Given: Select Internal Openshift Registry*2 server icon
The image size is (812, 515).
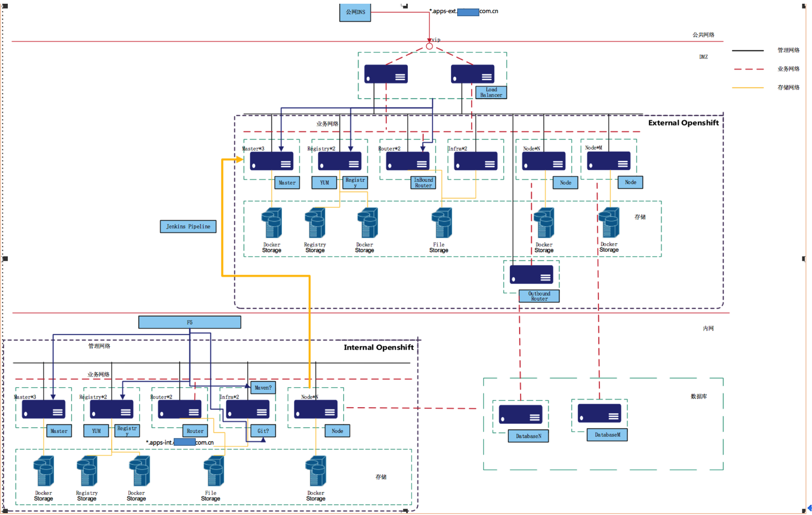Looking at the screenshot, I should [x=112, y=409].
